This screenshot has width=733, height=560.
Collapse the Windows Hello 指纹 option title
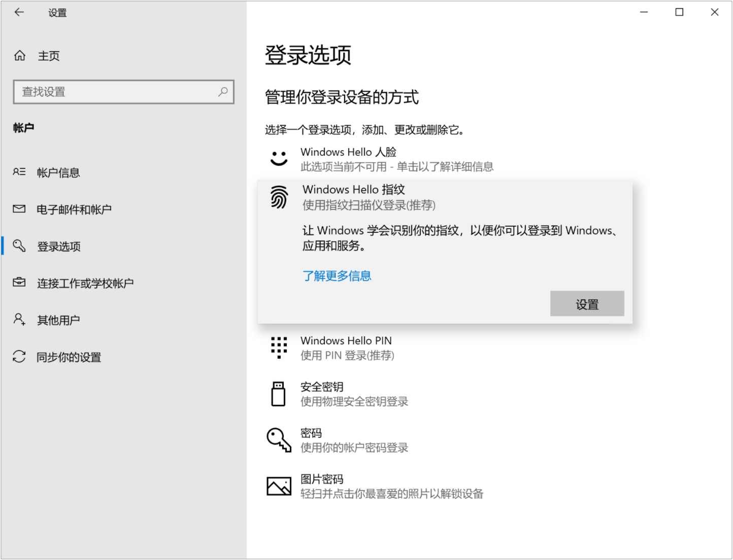(x=354, y=190)
